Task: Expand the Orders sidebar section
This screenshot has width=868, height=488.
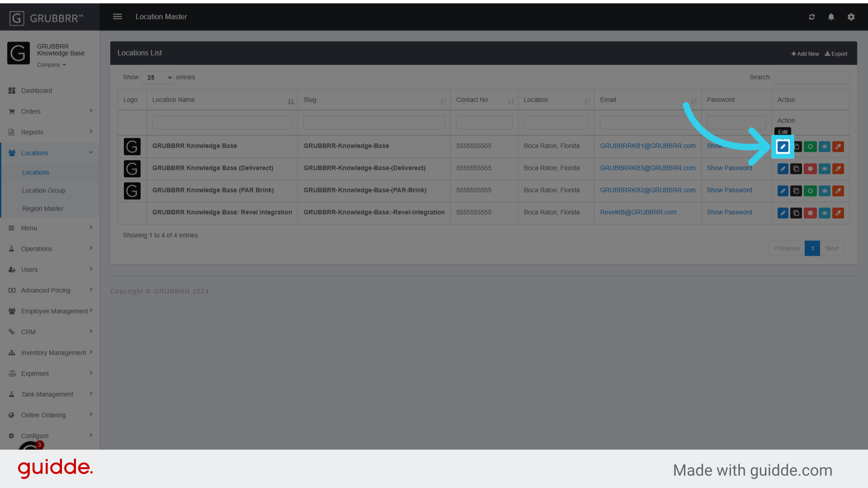Action: [50, 111]
